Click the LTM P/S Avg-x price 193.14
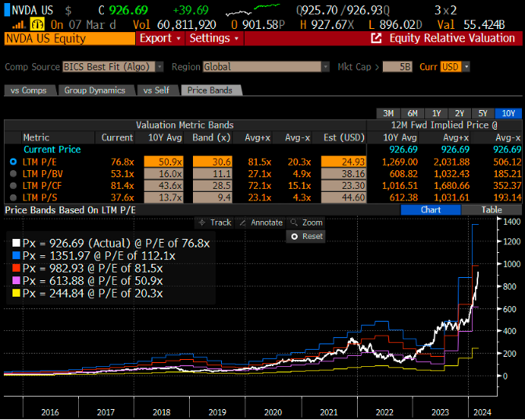 click(x=507, y=198)
